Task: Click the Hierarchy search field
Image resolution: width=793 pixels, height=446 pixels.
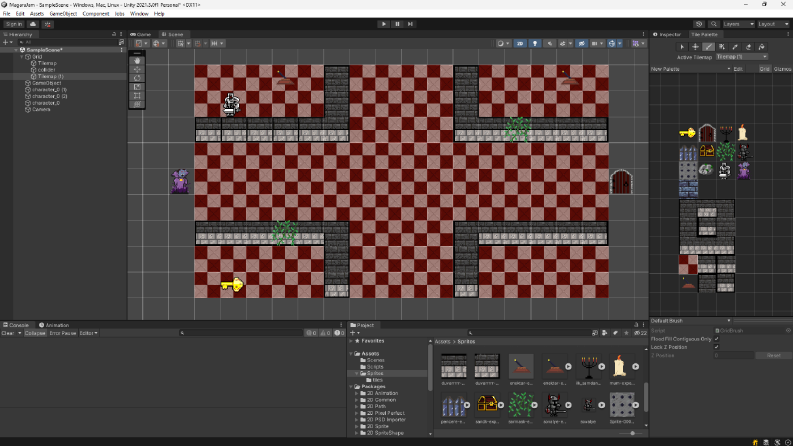Action: (x=67, y=42)
